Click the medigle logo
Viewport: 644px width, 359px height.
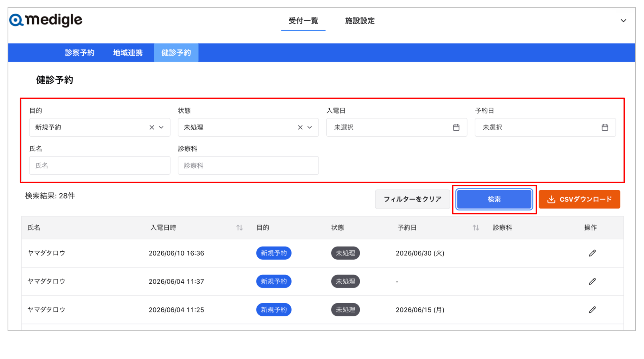(x=46, y=20)
